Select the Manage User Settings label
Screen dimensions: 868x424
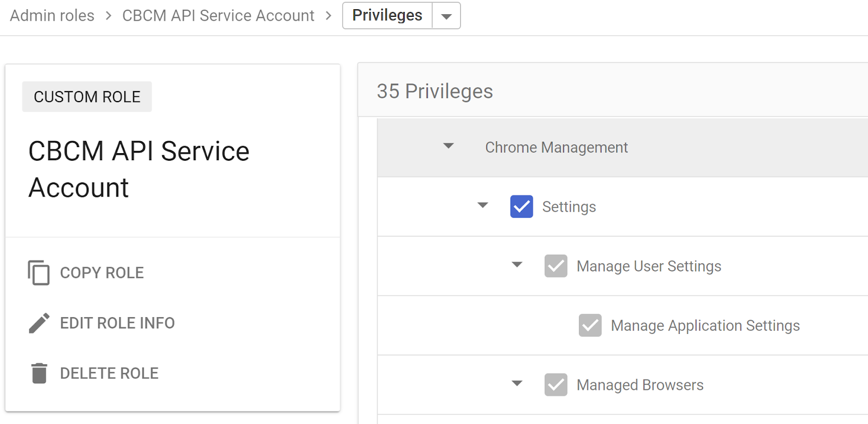click(x=649, y=266)
